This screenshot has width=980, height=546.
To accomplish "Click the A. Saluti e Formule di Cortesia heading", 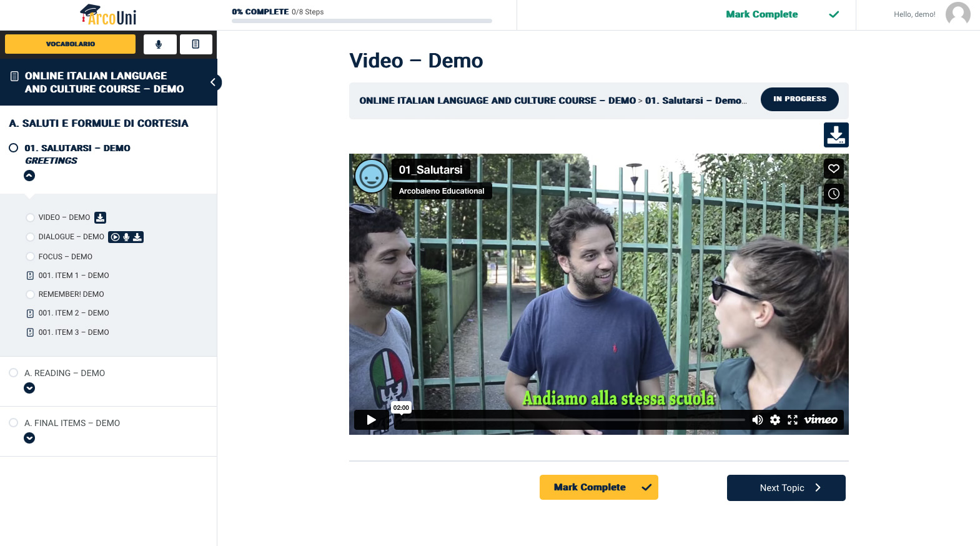I will point(99,124).
